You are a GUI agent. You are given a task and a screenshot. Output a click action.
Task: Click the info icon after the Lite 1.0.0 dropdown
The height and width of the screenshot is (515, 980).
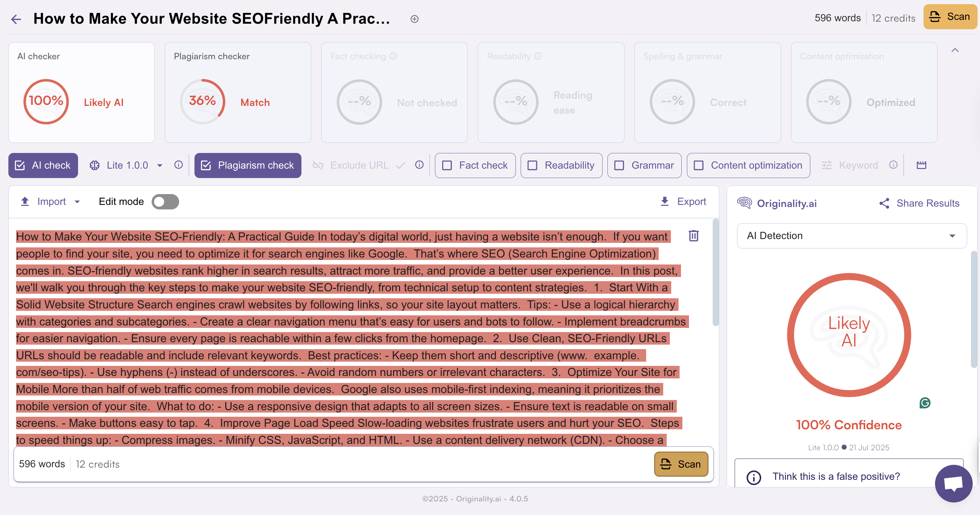tap(178, 165)
